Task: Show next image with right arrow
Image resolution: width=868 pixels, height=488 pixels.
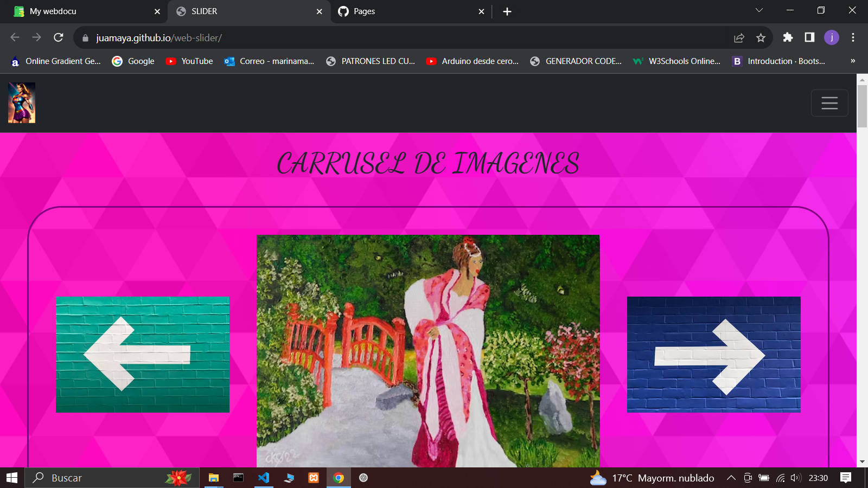Action: [714, 355]
